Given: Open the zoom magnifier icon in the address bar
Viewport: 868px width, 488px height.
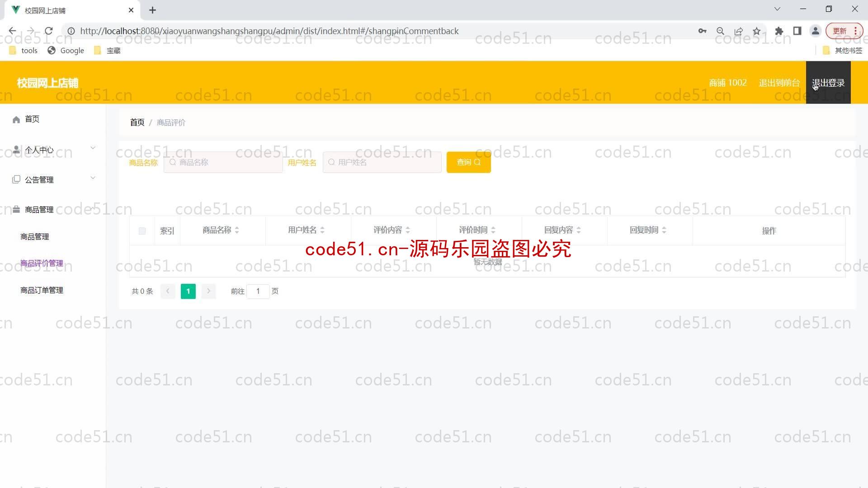Looking at the screenshot, I should pos(720,31).
